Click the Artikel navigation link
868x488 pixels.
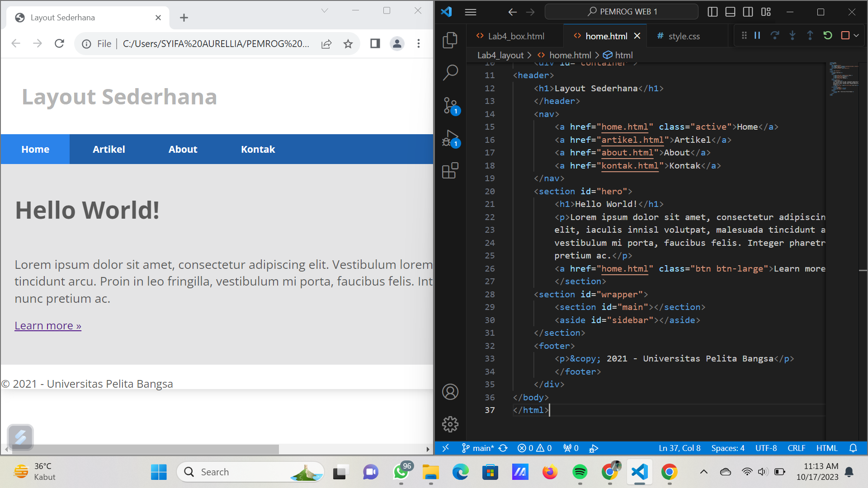point(108,149)
